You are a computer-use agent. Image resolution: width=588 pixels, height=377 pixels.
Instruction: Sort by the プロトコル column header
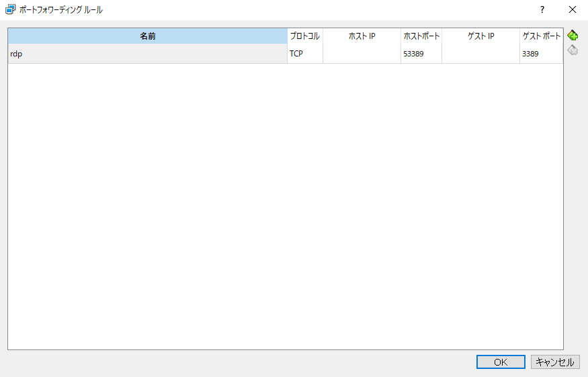(305, 36)
